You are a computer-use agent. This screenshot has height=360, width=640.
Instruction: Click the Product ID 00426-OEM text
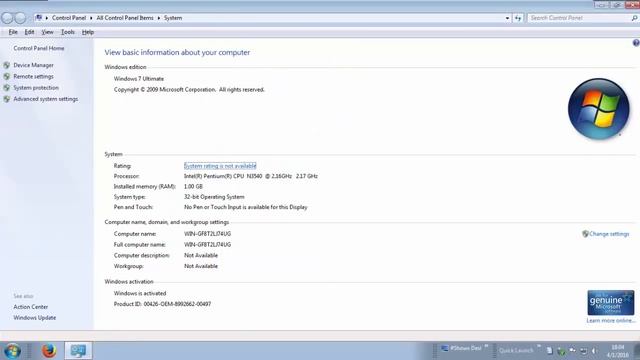click(x=162, y=304)
